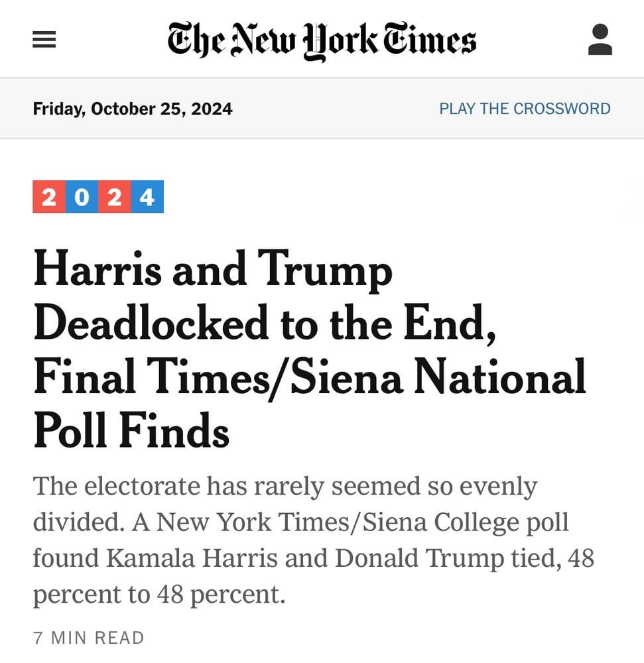Click the first red "2" election badge tile
The image size is (644, 663).
click(x=48, y=197)
